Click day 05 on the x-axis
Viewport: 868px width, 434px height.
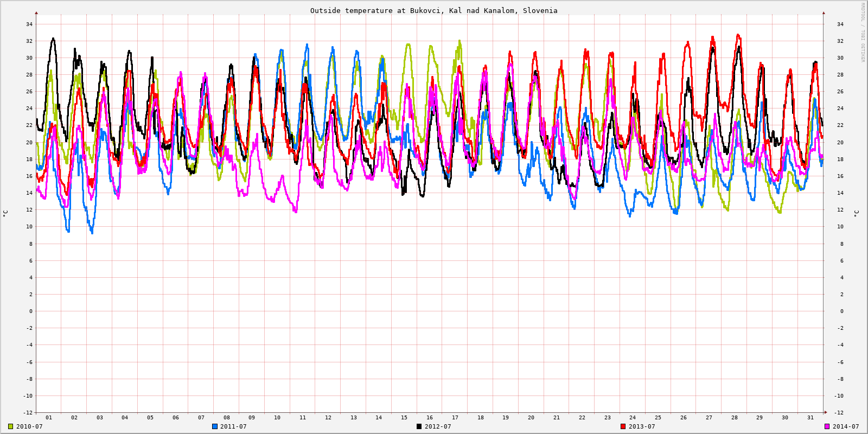coord(150,418)
